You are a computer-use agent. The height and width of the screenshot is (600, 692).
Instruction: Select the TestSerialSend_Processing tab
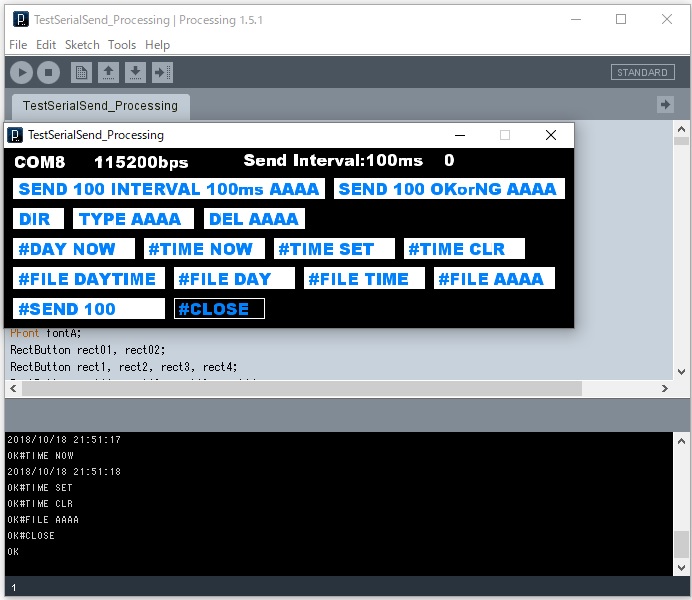pyautogui.click(x=100, y=106)
